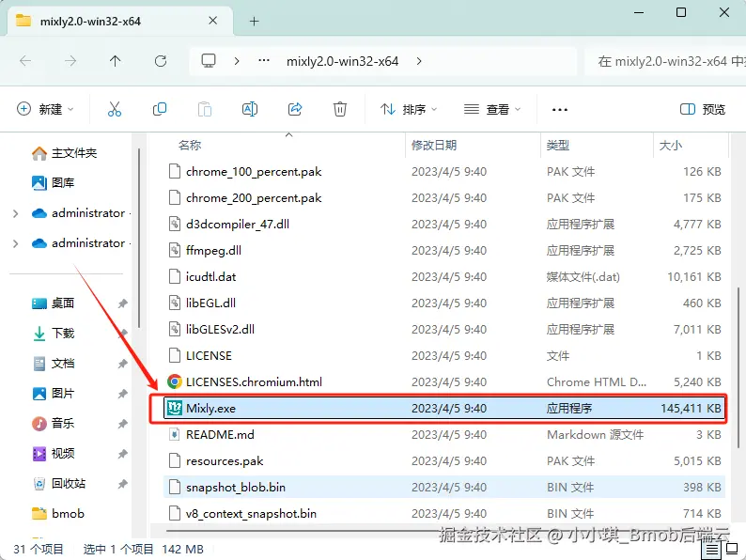The height and width of the screenshot is (560, 746).
Task: Click the Share icon in toolbar
Action: 295,109
